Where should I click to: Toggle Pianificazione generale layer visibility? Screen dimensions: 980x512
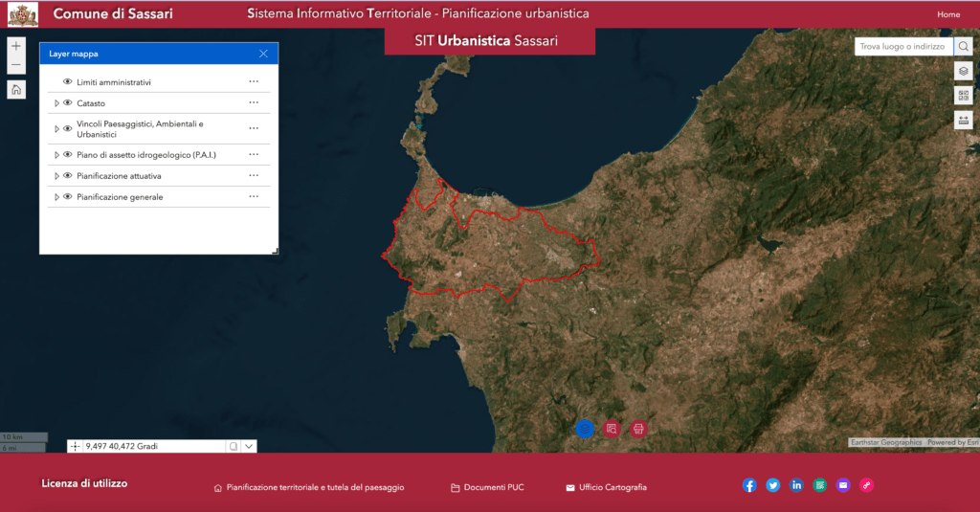pos(68,197)
